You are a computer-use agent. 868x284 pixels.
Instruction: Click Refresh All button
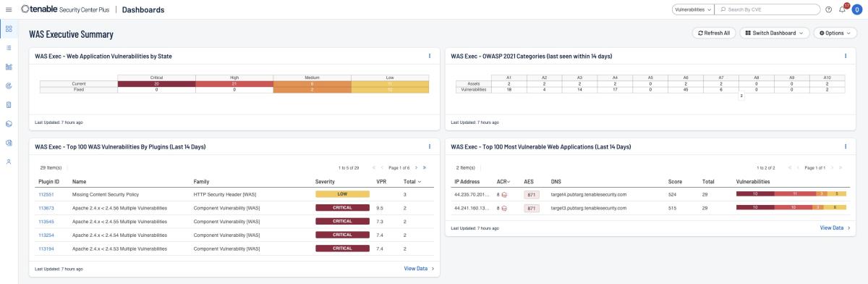coord(714,33)
